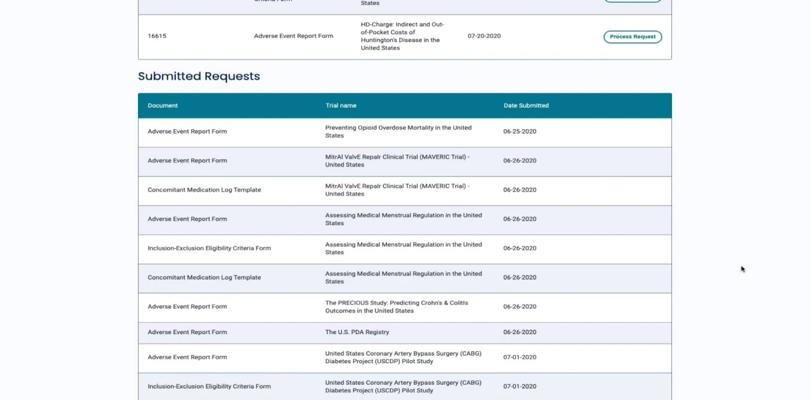
Task: Open Inclusion-Exclusion Eligibility form for CABG study
Action: pos(209,386)
